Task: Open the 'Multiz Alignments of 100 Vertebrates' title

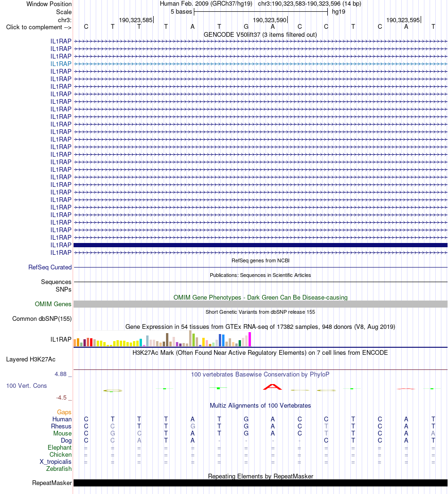Action: coord(260,406)
